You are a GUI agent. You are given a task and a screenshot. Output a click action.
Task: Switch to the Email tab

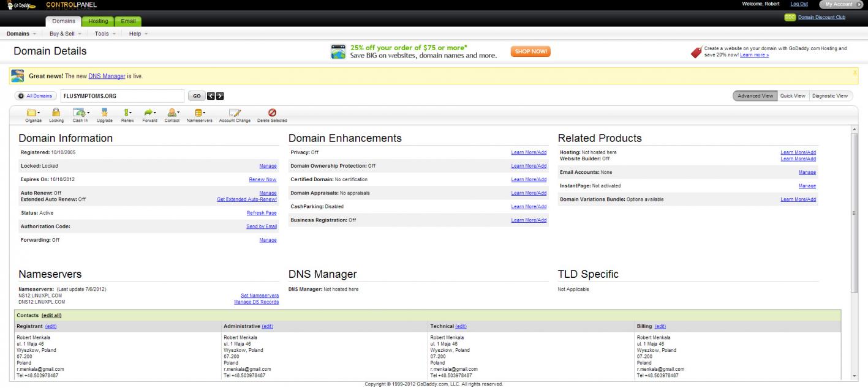(128, 21)
